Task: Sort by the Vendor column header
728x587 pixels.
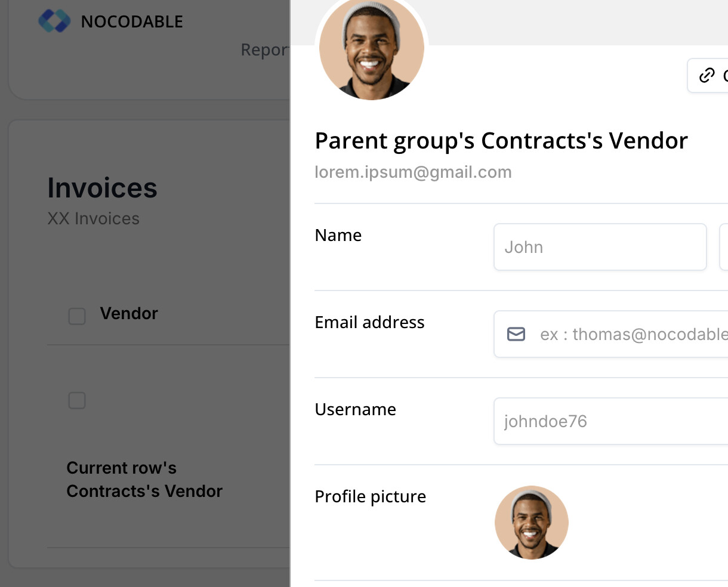Action: pos(129,314)
